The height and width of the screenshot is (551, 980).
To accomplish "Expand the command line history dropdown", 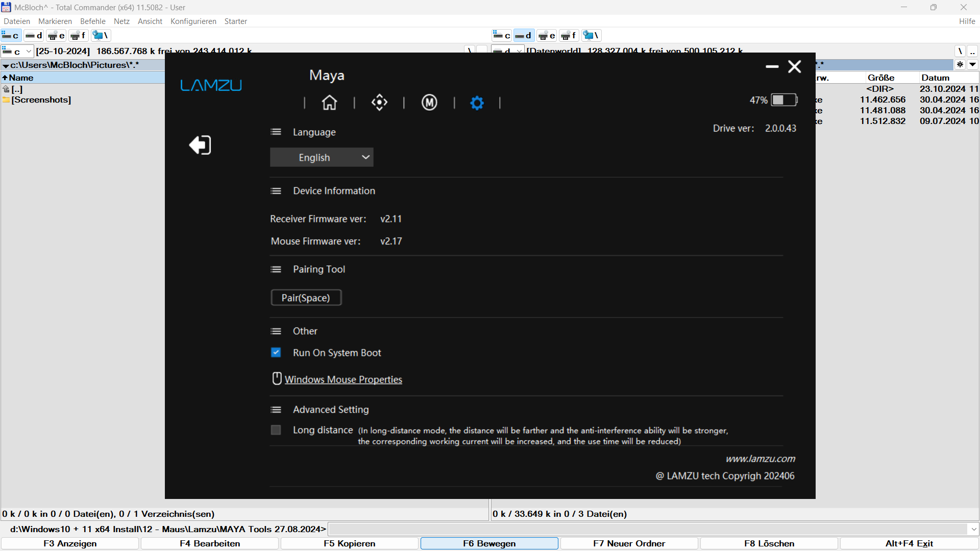I will pos(973,529).
